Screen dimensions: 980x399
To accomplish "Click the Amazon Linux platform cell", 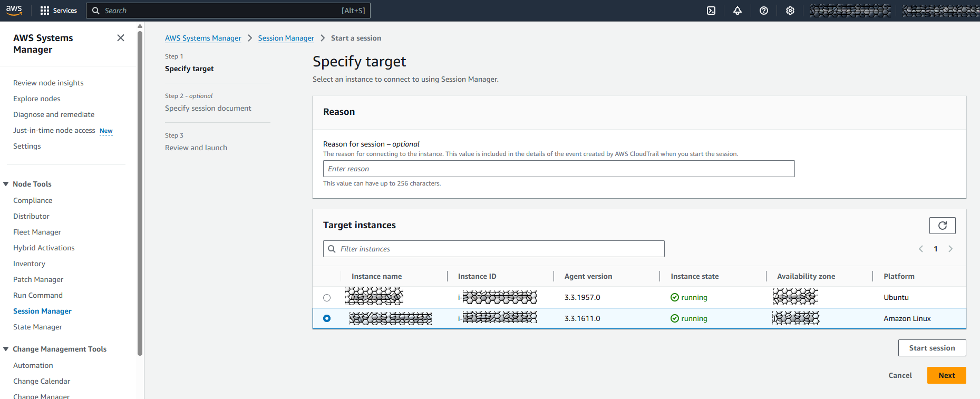I will [907, 318].
